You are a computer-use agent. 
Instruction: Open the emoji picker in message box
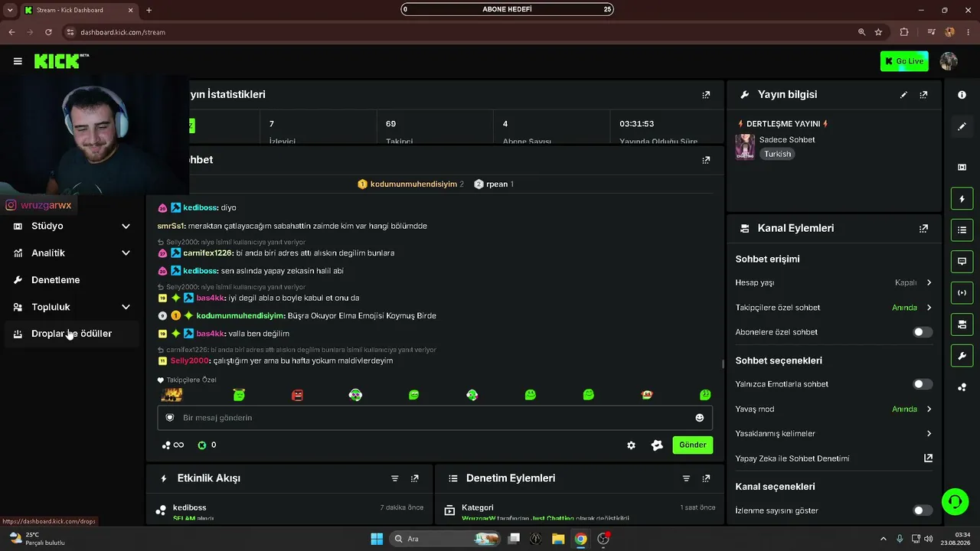699,418
